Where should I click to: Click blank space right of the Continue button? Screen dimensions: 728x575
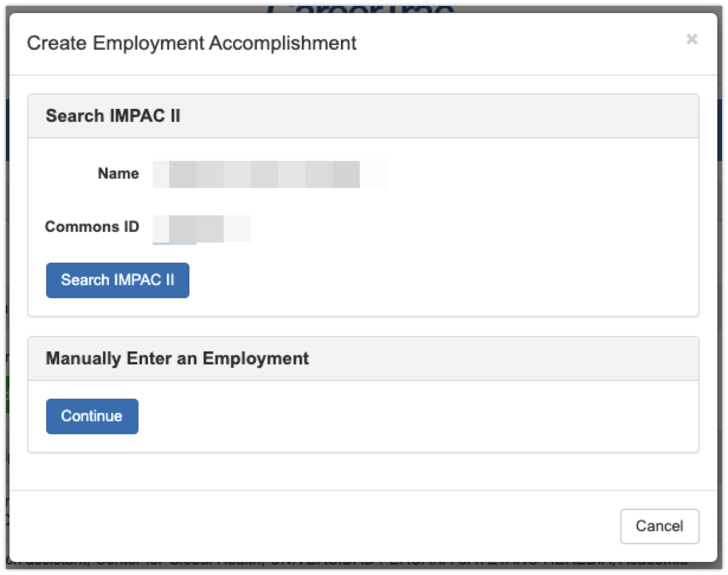(414, 416)
